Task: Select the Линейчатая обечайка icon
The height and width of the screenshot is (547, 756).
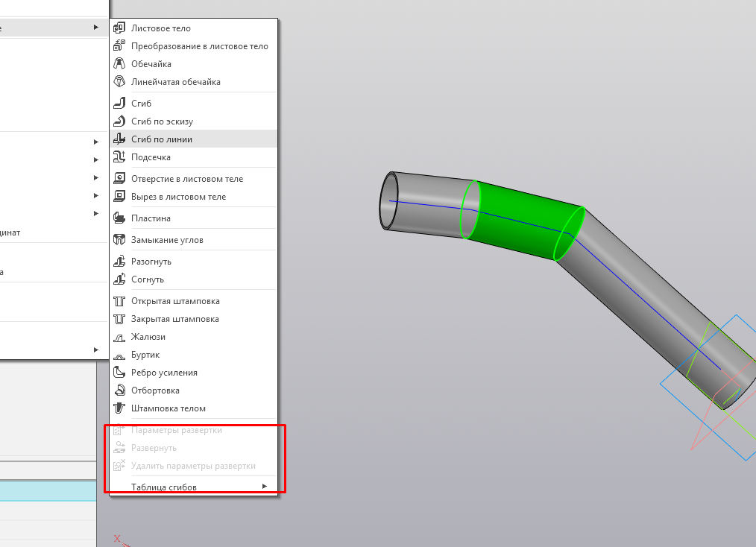Action: click(x=119, y=81)
